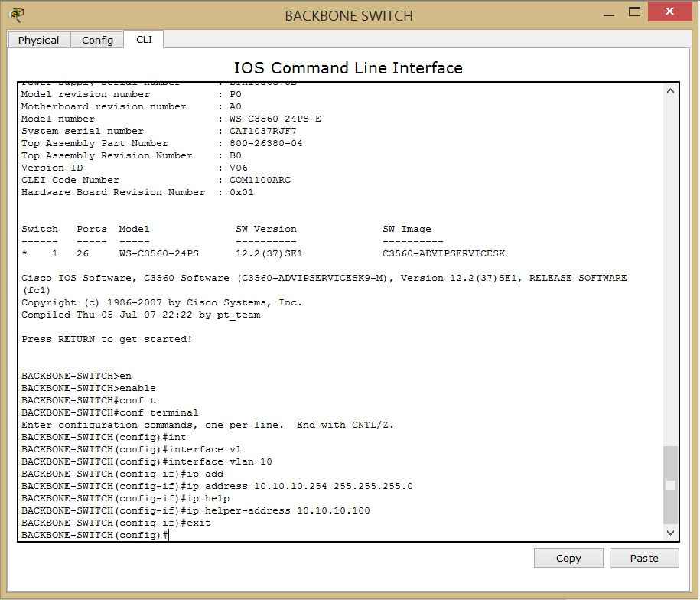
Task: Click the 'Top Assembly Revision Number' row
Action: point(132,155)
